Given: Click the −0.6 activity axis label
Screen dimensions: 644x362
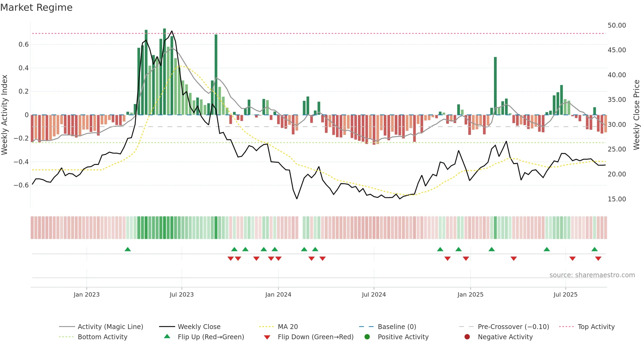Looking at the screenshot, I should pos(21,185).
